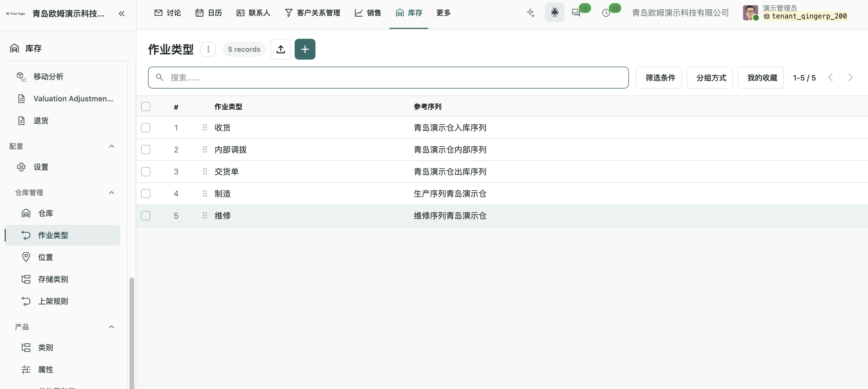Check the 内部调拨 row checkbox
Viewport: 868px width, 389px height.
(x=145, y=149)
